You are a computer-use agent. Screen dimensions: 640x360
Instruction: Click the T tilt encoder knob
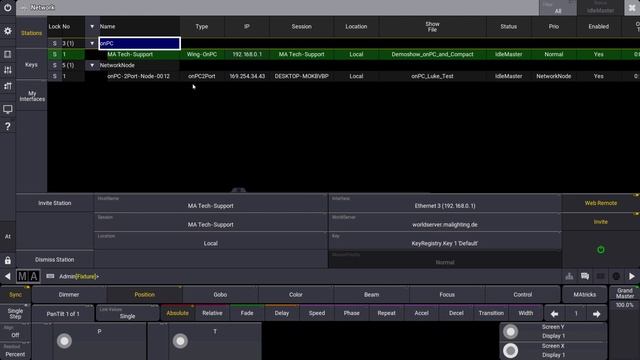coord(180,341)
